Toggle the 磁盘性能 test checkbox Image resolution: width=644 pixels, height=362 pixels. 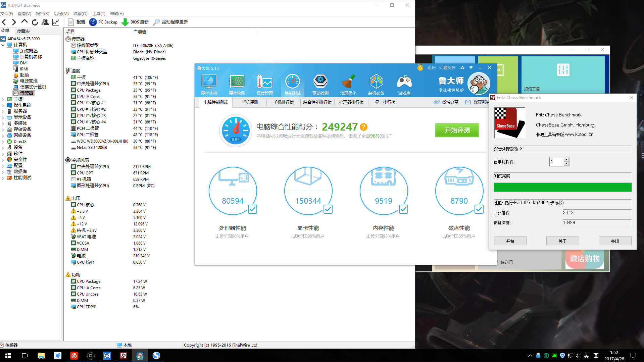coord(479,209)
